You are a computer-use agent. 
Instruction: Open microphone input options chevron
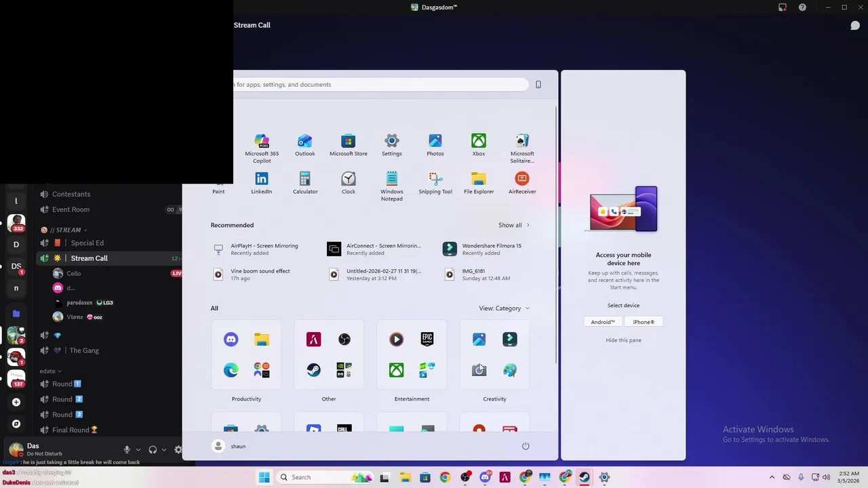point(138,449)
